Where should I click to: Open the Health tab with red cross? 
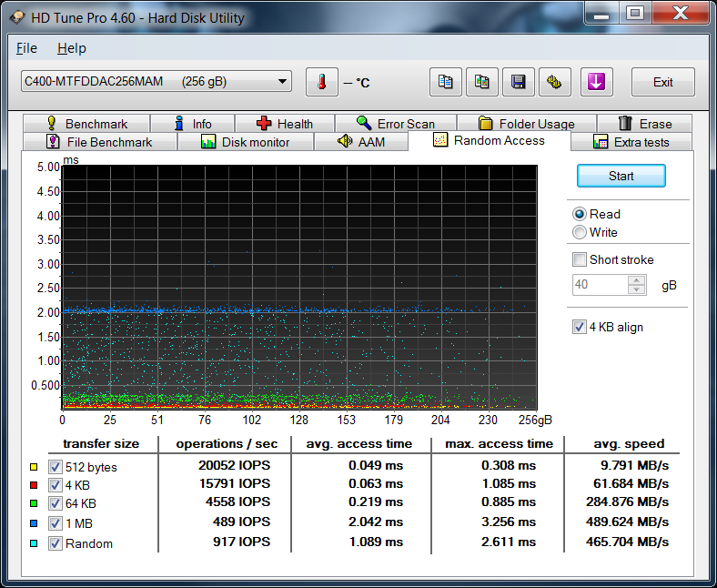pos(284,124)
